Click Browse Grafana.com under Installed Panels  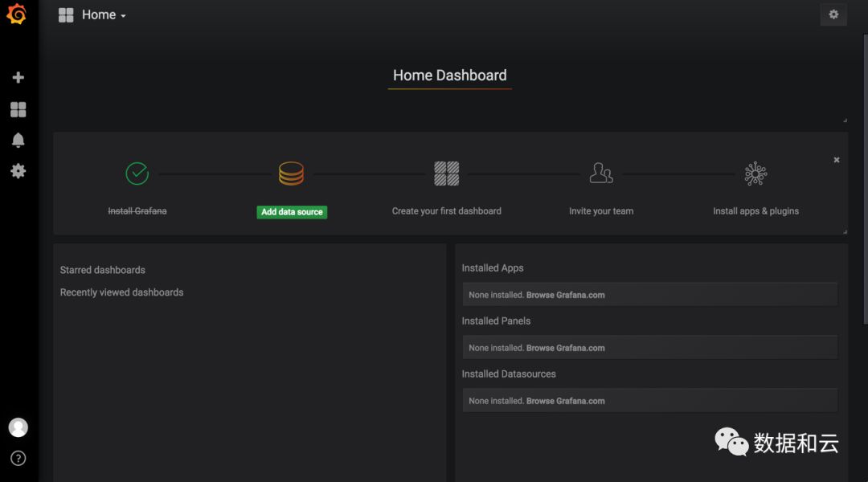pyautogui.click(x=565, y=348)
